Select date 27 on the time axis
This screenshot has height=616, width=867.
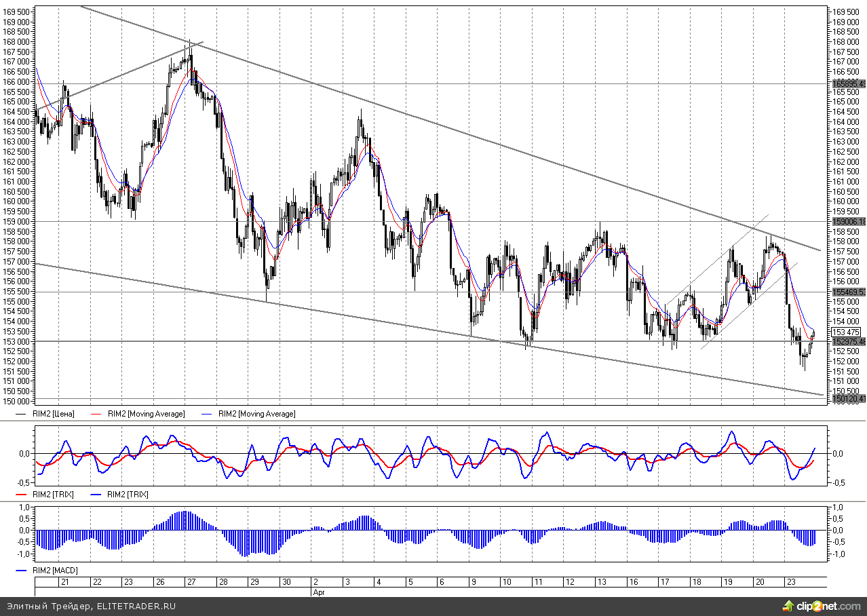(x=191, y=582)
